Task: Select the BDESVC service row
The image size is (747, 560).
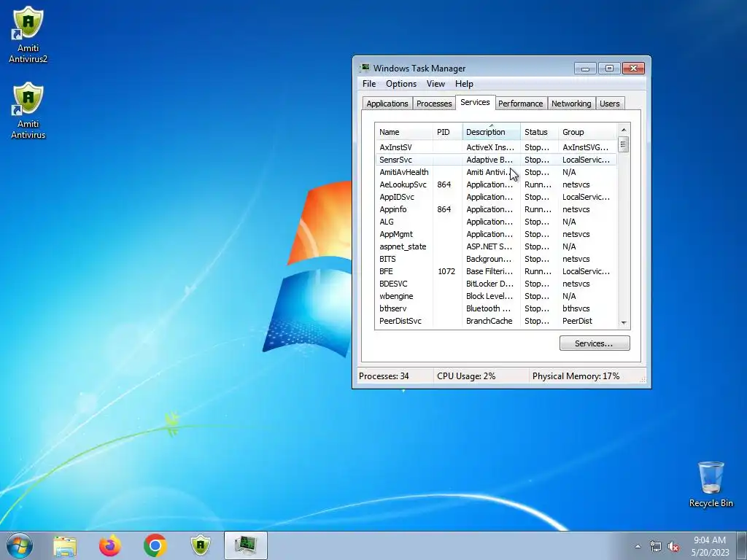Action: click(x=496, y=284)
